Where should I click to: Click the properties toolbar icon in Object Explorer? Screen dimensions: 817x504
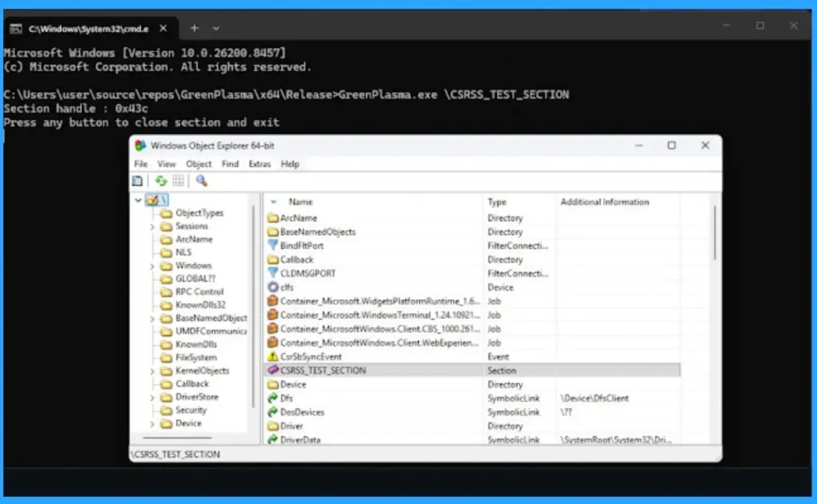137,181
